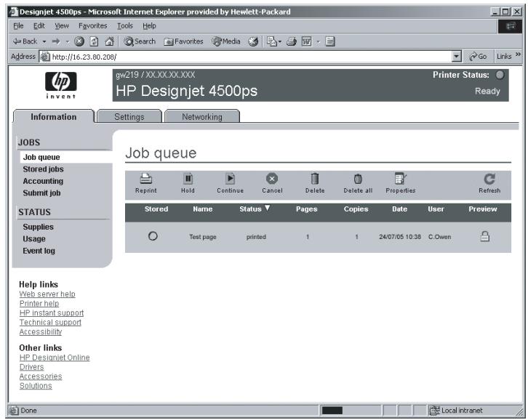Open the Favorites menu
The image size is (528, 420).
tap(92, 25)
